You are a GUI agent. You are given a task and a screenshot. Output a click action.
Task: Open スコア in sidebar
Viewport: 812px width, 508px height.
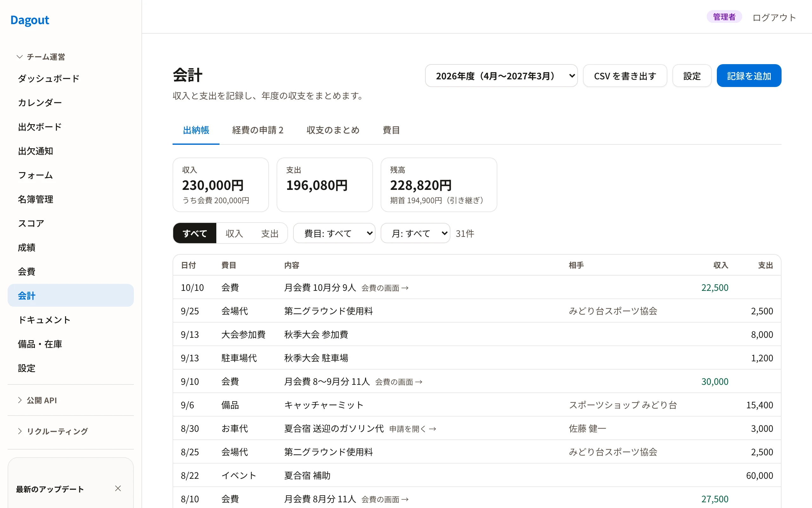(70, 224)
